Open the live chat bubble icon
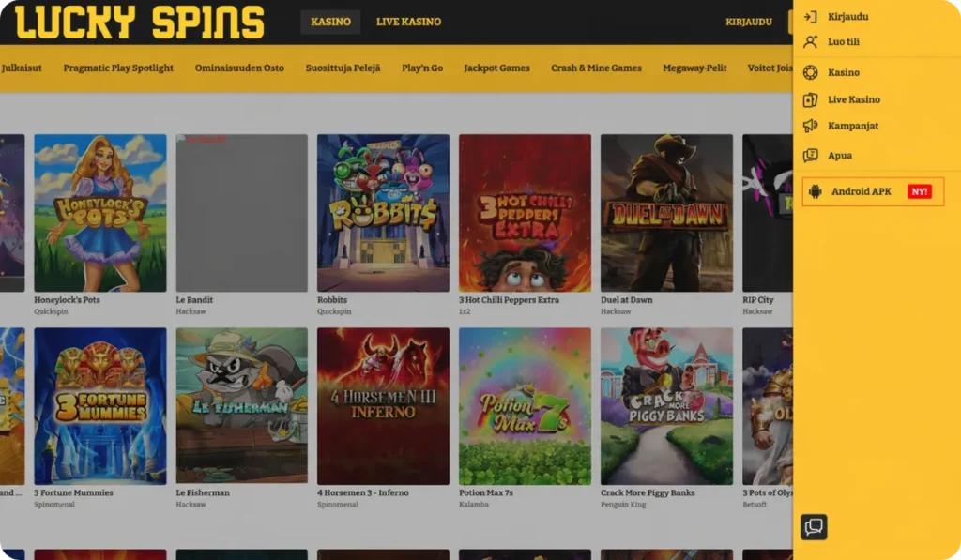Viewport: 961px width, 560px height. (x=814, y=527)
